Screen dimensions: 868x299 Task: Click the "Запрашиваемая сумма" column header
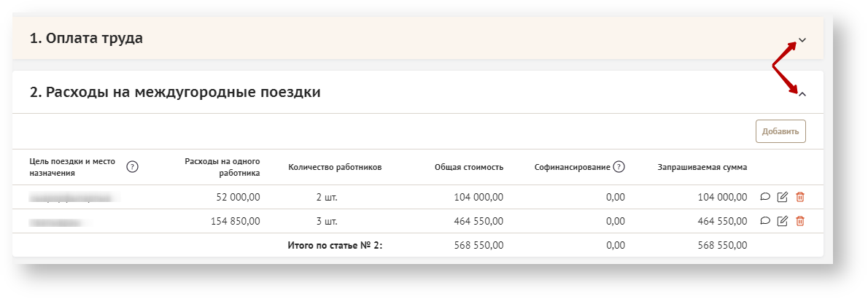coord(701,167)
